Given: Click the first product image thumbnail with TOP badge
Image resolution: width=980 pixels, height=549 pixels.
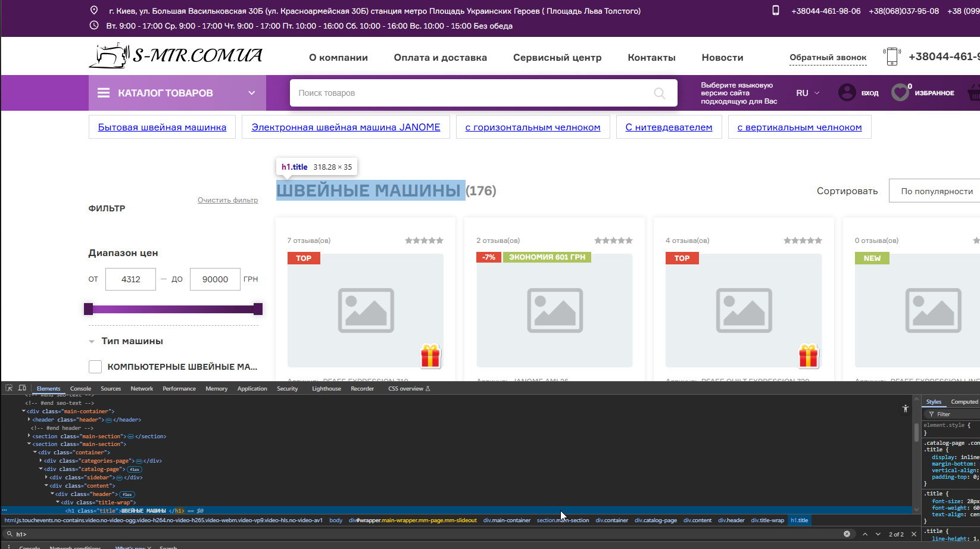Looking at the screenshot, I should click(x=366, y=311).
